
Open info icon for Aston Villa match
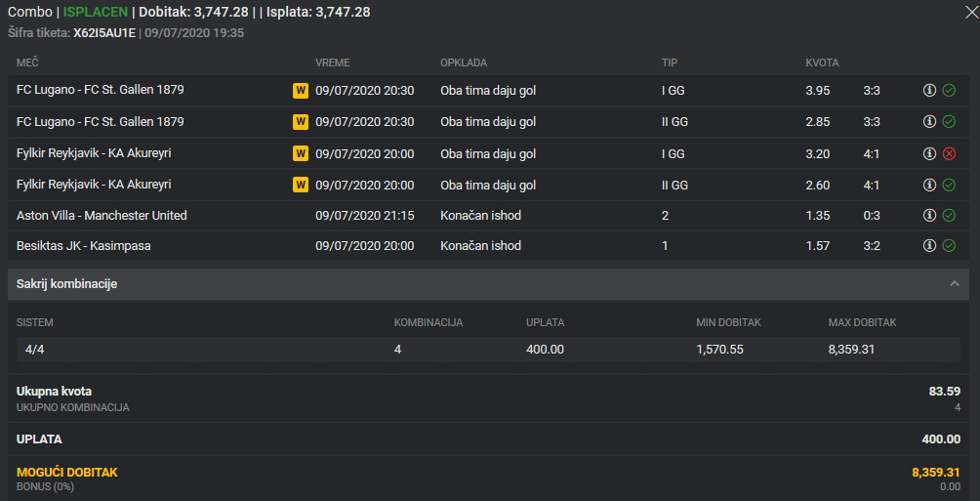[929, 215]
